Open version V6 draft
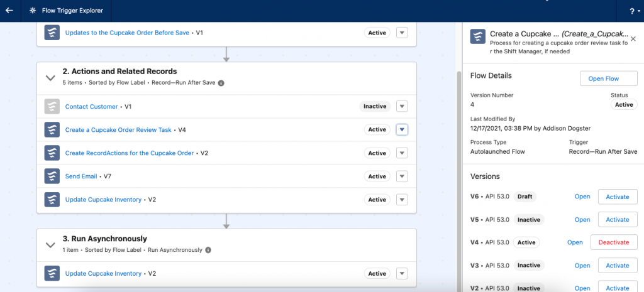644x292 pixels. 582,197
